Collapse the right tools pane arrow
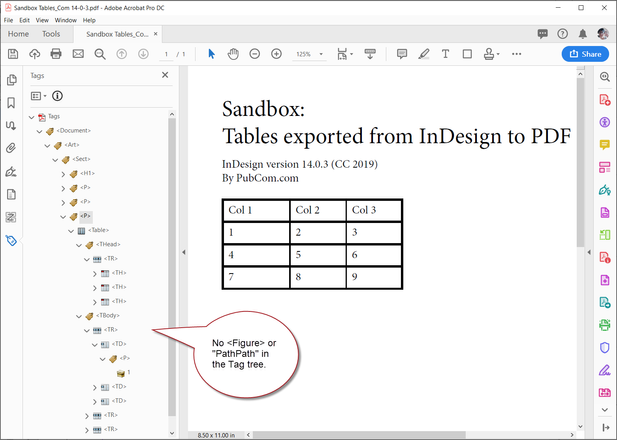 [589, 252]
